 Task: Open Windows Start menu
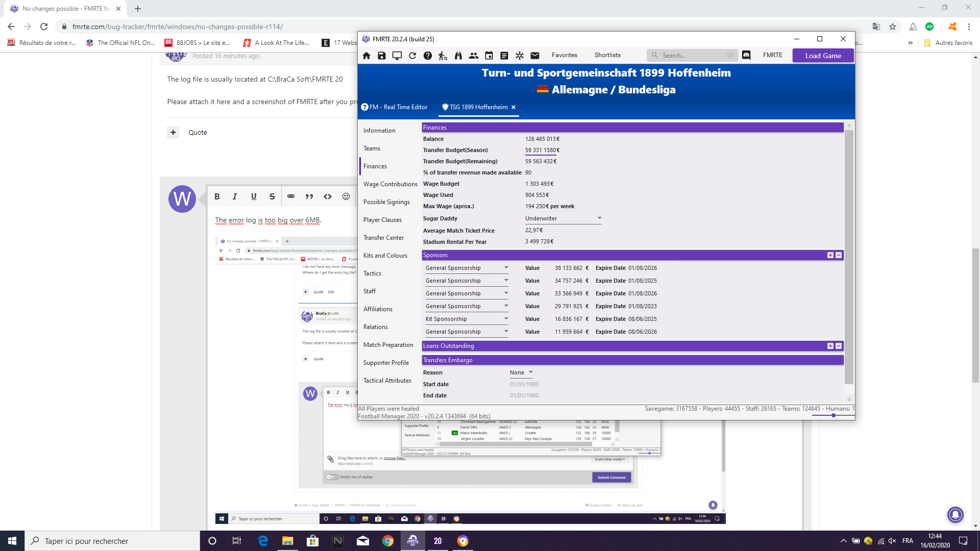(12, 541)
